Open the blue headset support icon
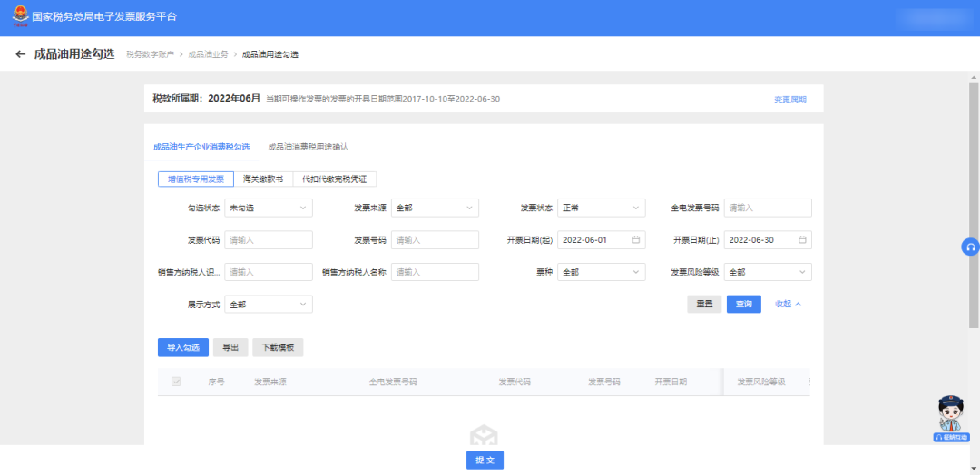This screenshot has width=980, height=475. tap(970, 247)
